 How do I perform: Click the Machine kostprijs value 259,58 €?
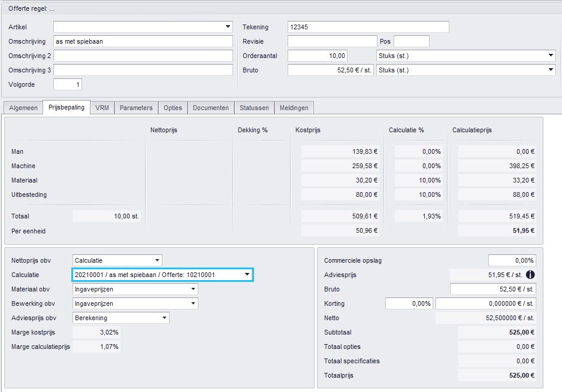coord(340,166)
